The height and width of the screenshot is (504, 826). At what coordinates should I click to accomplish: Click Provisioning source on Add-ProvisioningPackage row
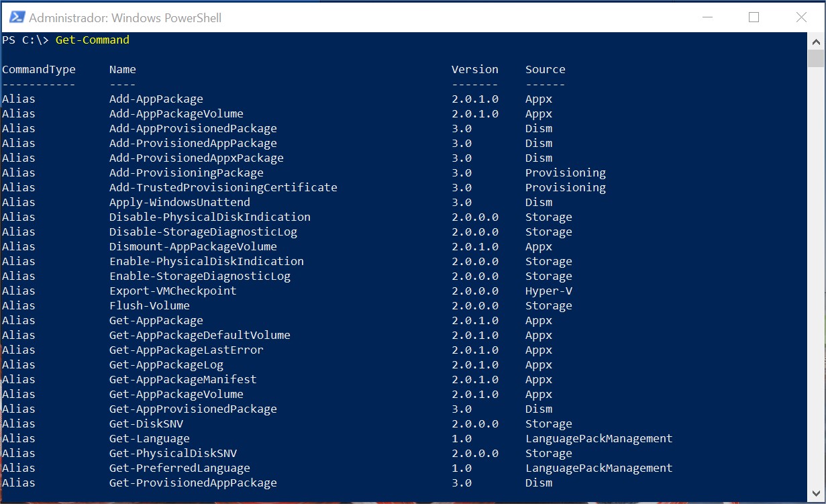point(566,173)
